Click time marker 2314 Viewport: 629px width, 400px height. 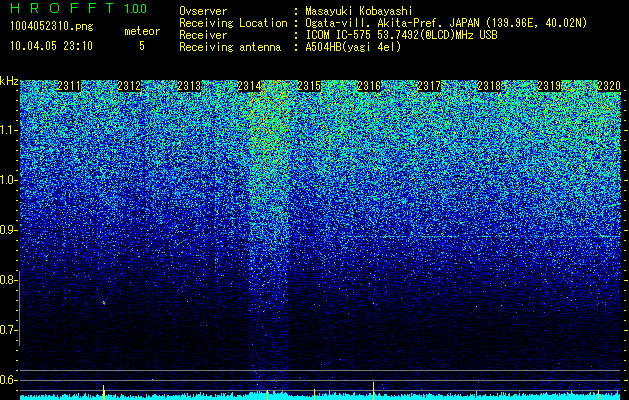249,86
